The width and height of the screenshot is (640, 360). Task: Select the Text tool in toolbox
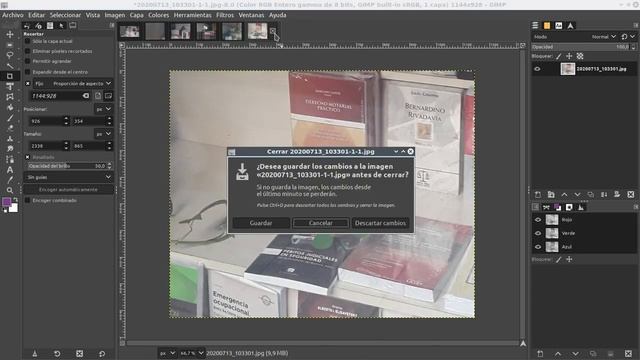[x=10, y=170]
